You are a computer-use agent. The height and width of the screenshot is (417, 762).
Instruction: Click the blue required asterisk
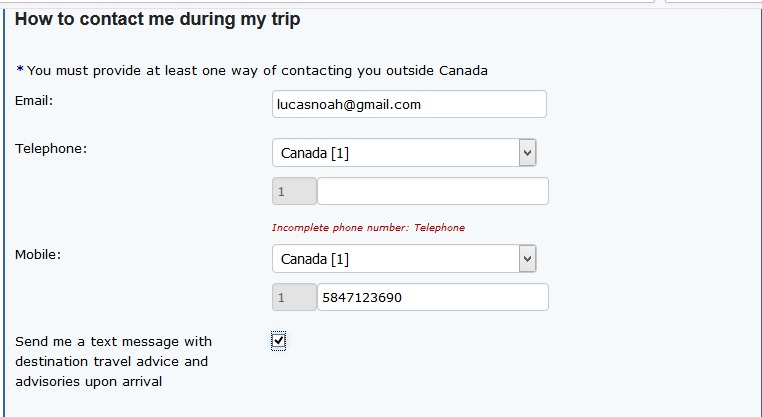tap(20, 71)
